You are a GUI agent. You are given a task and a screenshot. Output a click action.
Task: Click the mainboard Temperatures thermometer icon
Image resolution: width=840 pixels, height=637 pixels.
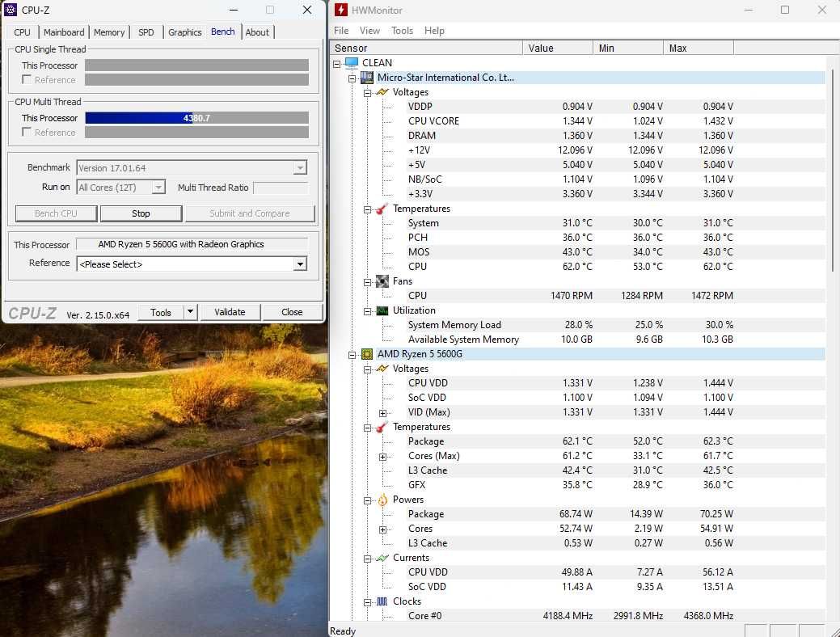point(382,209)
